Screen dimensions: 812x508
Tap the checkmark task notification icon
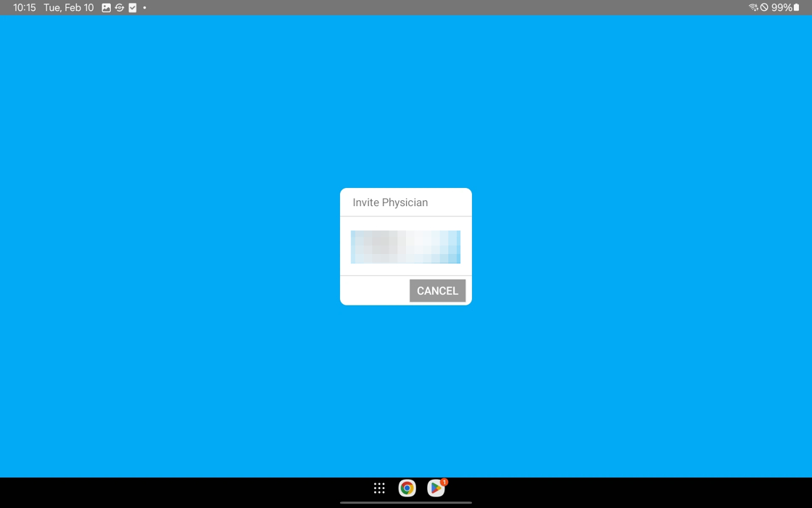coord(133,7)
